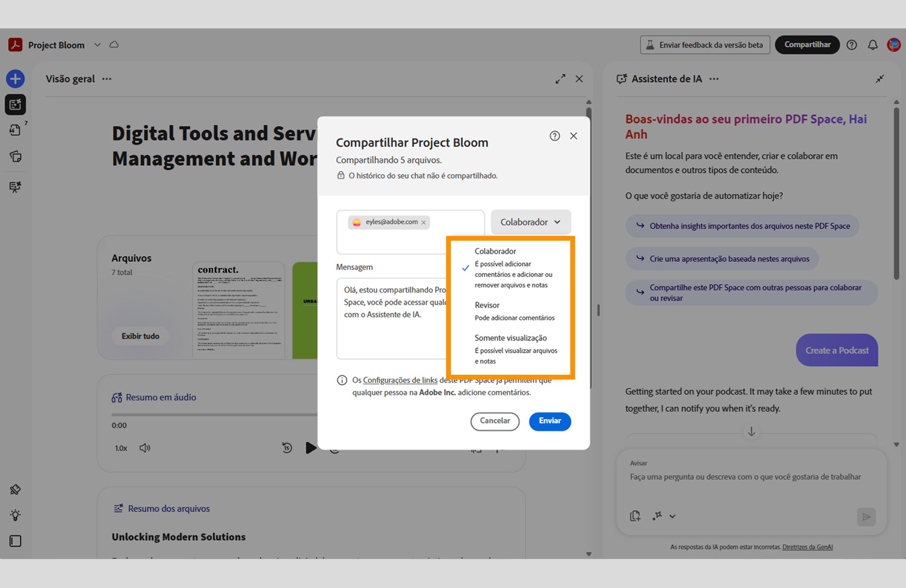This screenshot has width=906, height=588.
Task: Click the lightbulb icon in left sidebar
Action: (15, 516)
